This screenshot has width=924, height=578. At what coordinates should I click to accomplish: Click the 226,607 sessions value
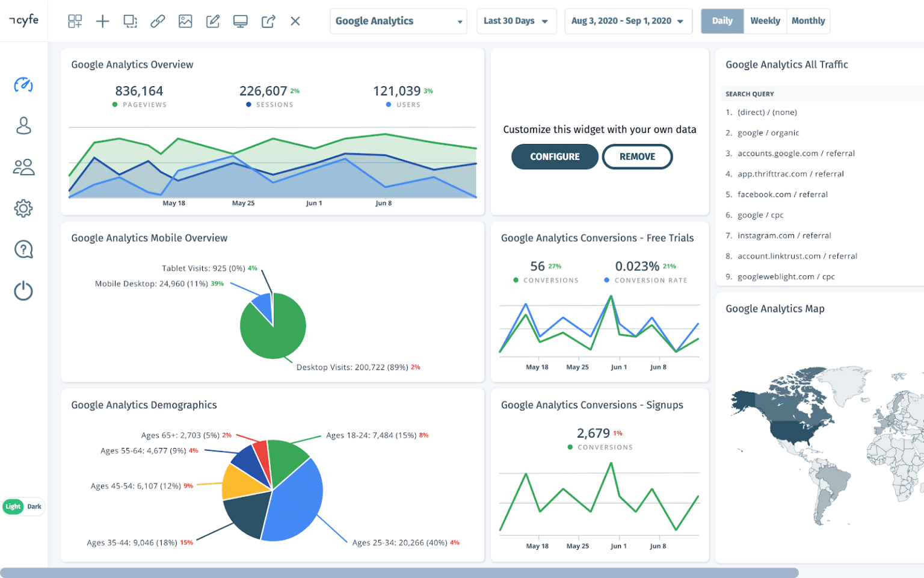[x=263, y=91]
